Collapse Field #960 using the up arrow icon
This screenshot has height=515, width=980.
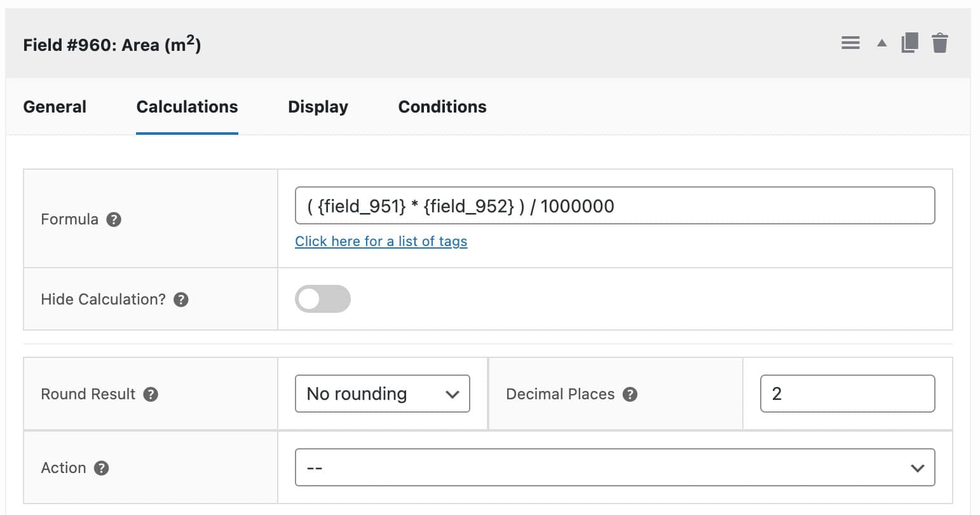point(881,43)
